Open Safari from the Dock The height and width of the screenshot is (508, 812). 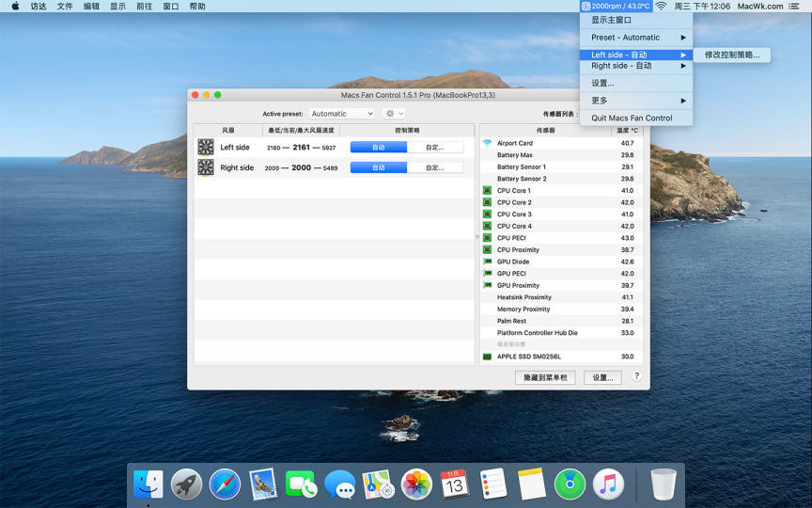point(225,484)
